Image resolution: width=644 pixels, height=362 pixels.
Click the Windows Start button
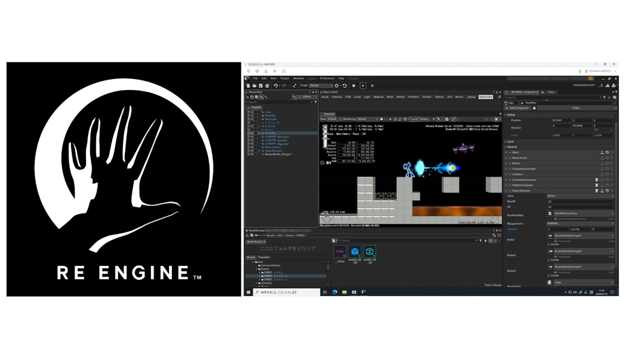[x=248, y=292]
